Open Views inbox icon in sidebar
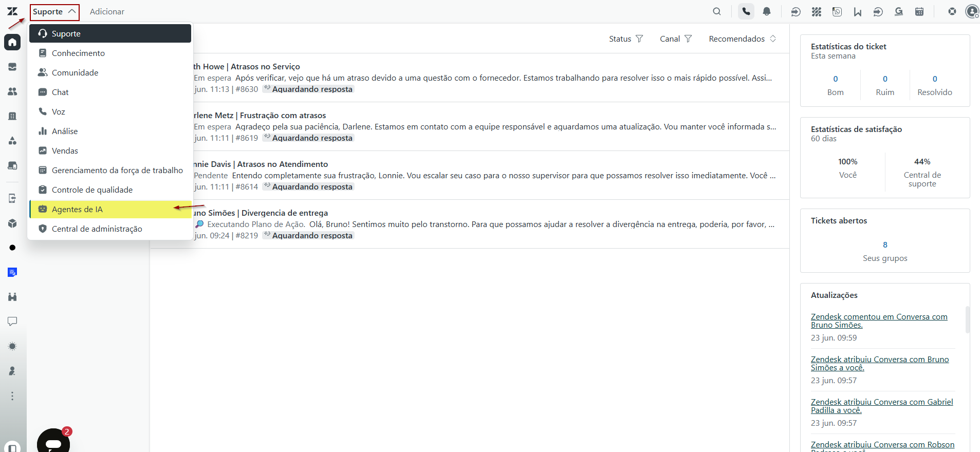Image resolution: width=980 pixels, height=452 pixels. coord(12,67)
